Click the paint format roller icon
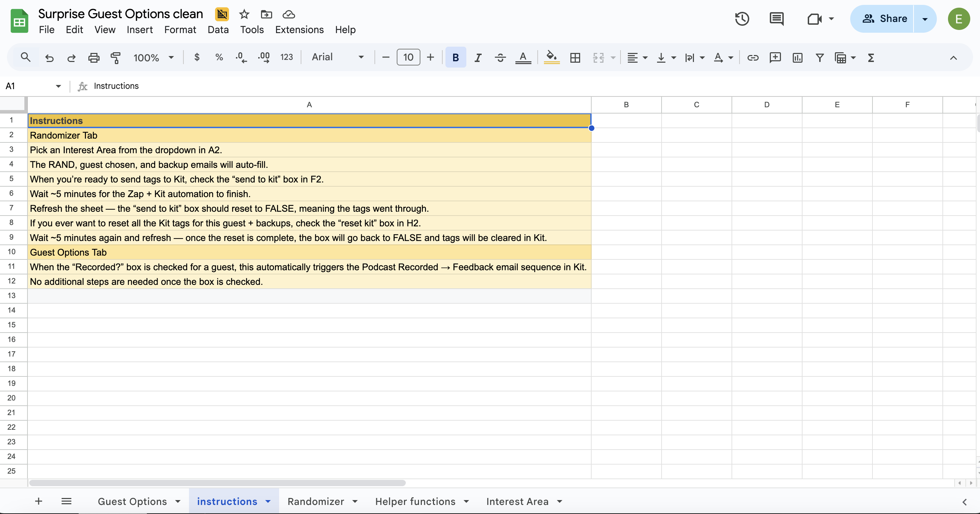 point(116,57)
